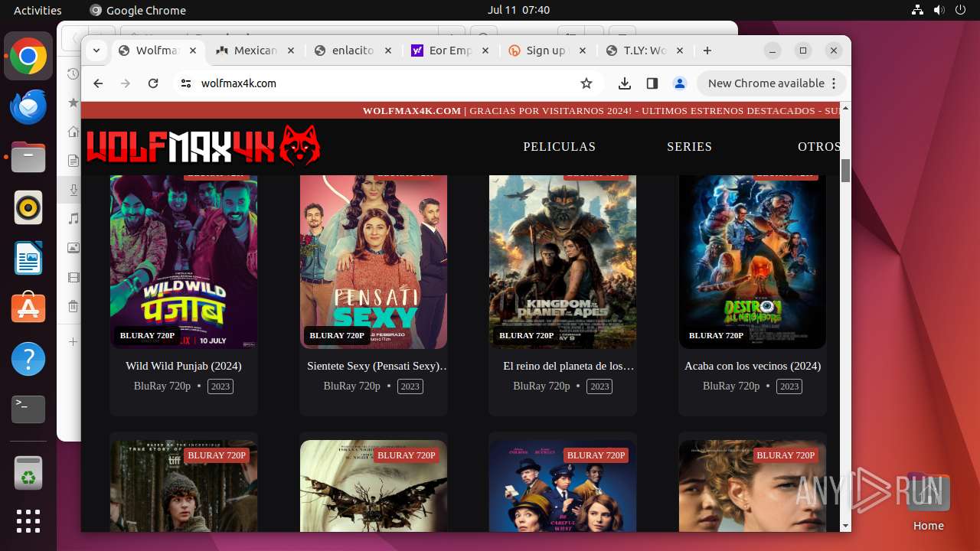Click the Chrome back arrow
This screenshot has height=551, width=980.
pyautogui.click(x=98, y=83)
